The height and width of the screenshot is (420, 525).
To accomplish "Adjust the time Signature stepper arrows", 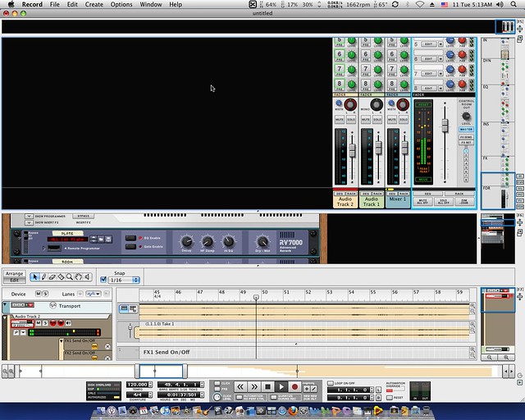I will pos(150,395).
